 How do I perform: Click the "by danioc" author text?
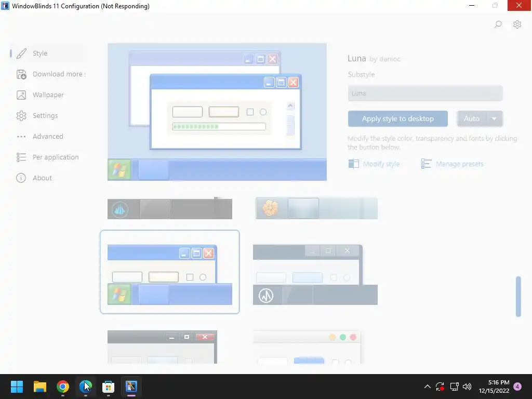385,59
